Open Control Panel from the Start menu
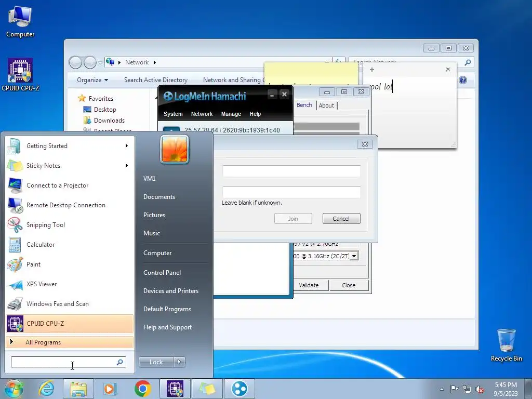This screenshot has width=532, height=399. click(162, 273)
